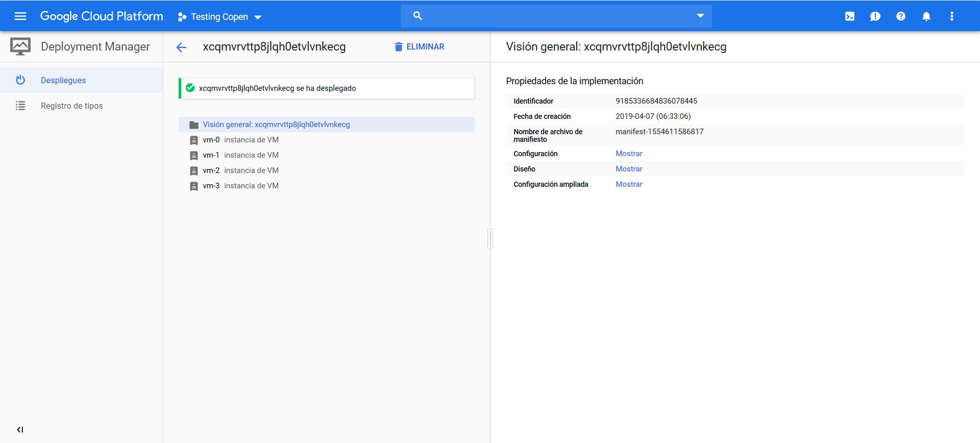980x443 pixels.
Task: Click the Propiedades de la implementación heading
Action: click(575, 81)
